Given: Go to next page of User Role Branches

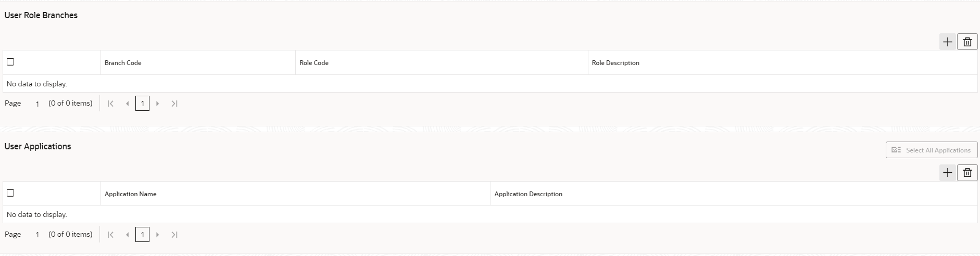Looking at the screenshot, I should pos(158,104).
